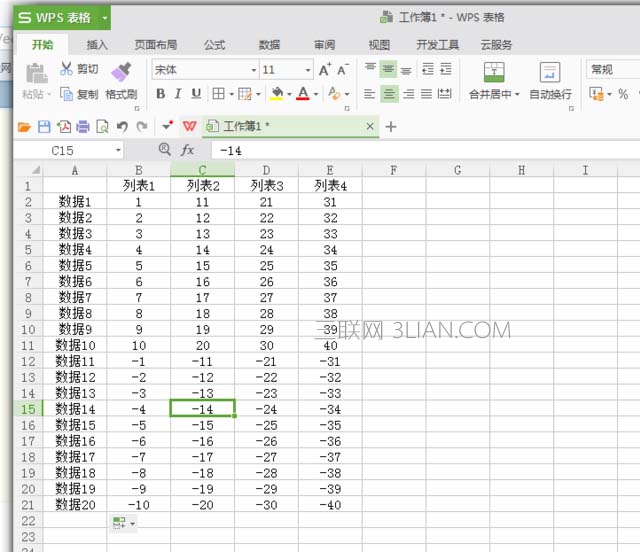Click the 自动换行 (Wrap Text) button
The height and width of the screenshot is (552, 640).
point(550,81)
